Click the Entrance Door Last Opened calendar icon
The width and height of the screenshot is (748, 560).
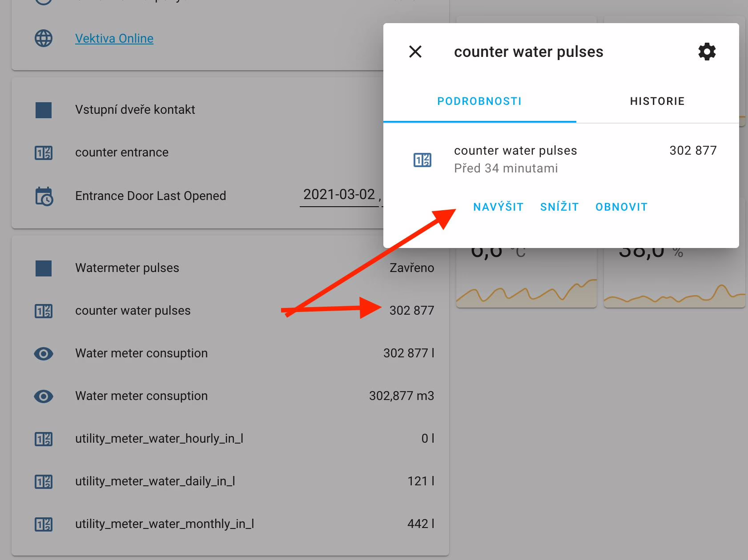click(44, 196)
